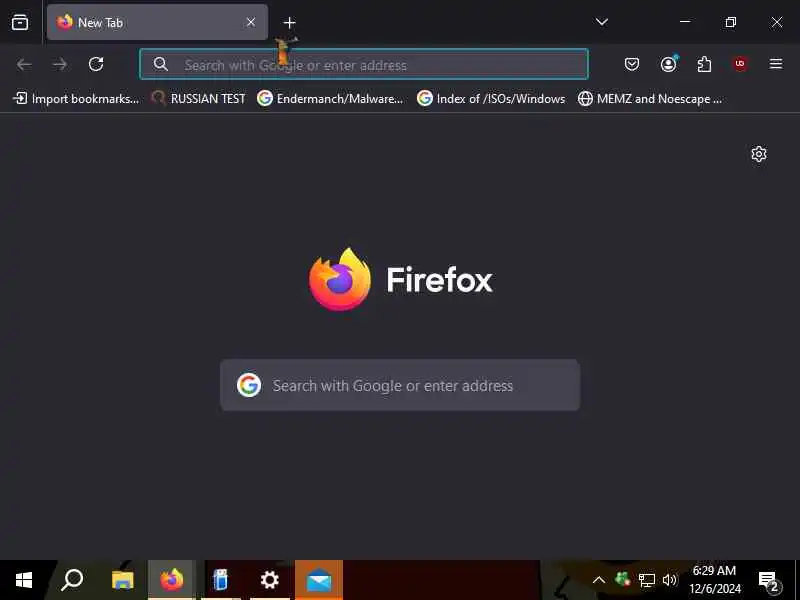Open the RUSSIAN TEST bookmark
Image resolution: width=800 pixels, height=600 pixels.
[x=198, y=98]
